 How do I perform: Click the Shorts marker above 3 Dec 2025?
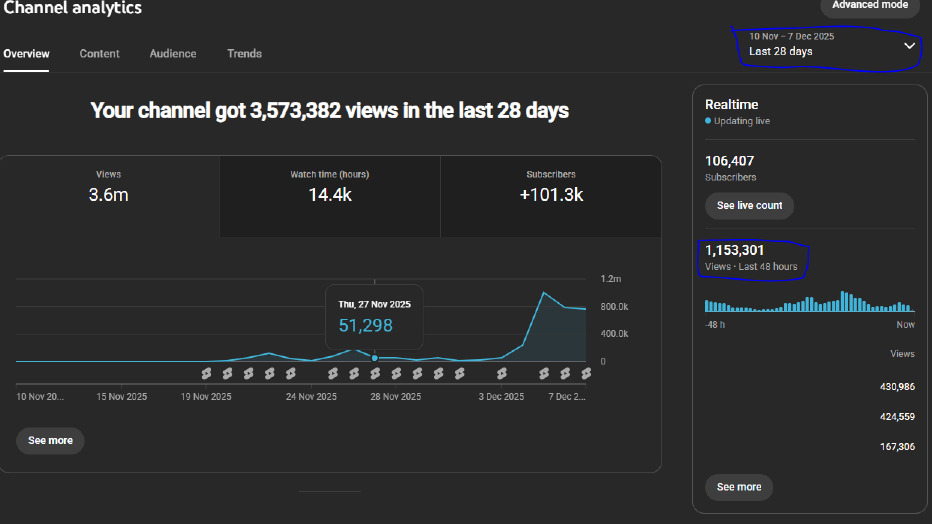pyautogui.click(x=502, y=373)
